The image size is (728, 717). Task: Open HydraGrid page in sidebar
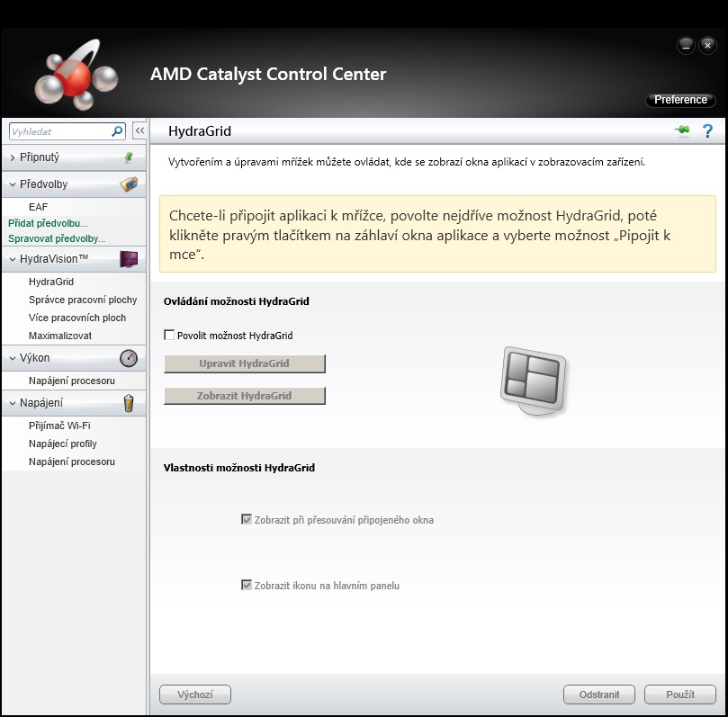(x=51, y=282)
